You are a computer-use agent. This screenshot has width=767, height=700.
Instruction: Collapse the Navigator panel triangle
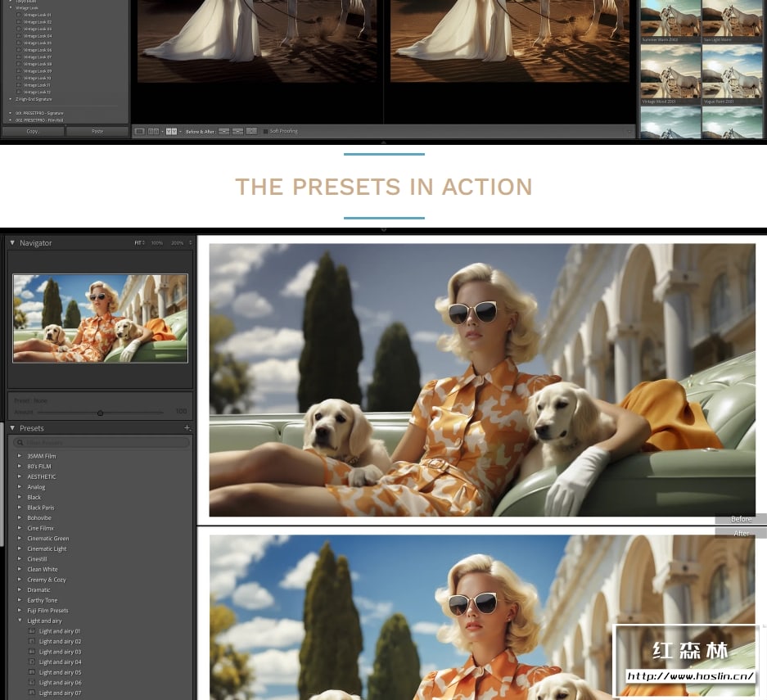[x=12, y=242]
